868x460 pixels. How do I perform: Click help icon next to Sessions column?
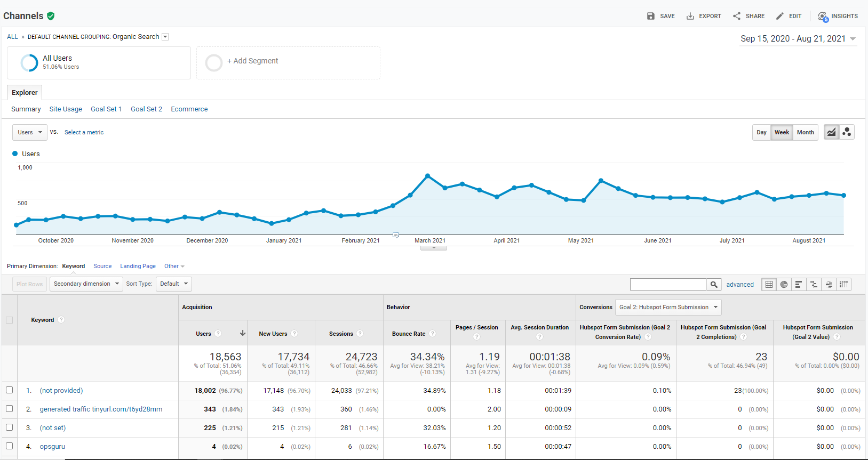point(360,334)
